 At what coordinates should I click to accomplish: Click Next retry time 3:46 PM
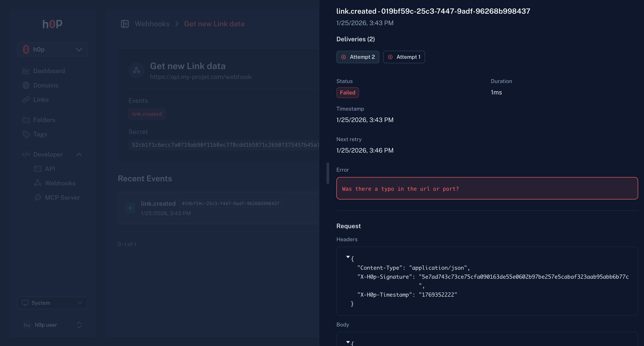(365, 150)
